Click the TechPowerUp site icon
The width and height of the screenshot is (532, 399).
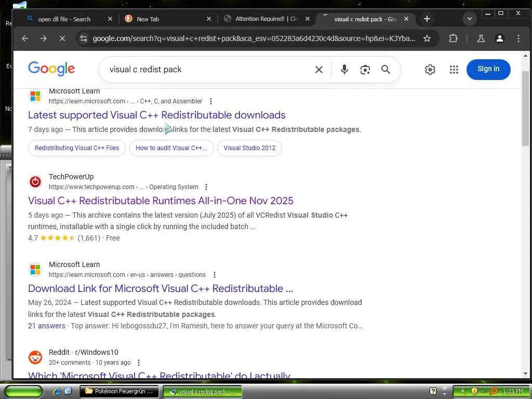tap(35, 182)
